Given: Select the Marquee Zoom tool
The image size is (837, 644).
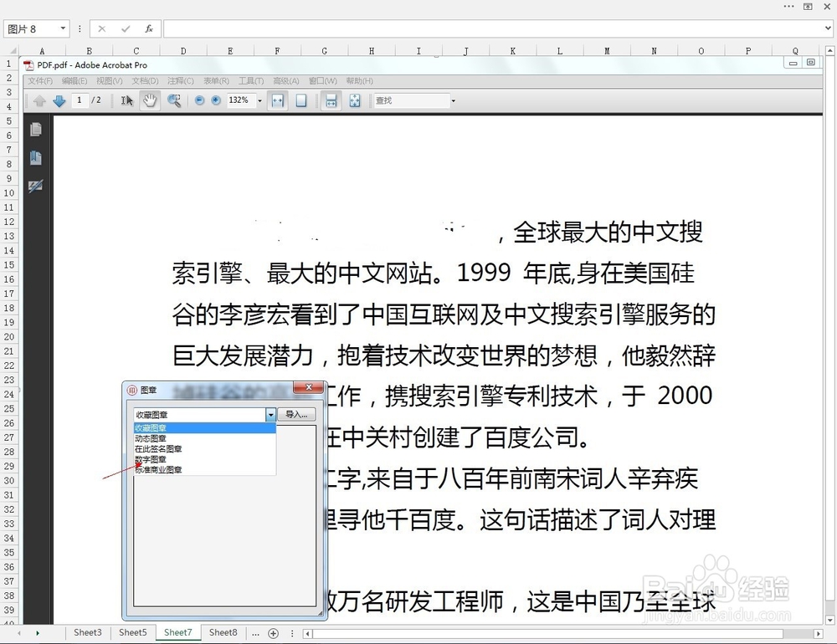Looking at the screenshot, I should [x=174, y=100].
